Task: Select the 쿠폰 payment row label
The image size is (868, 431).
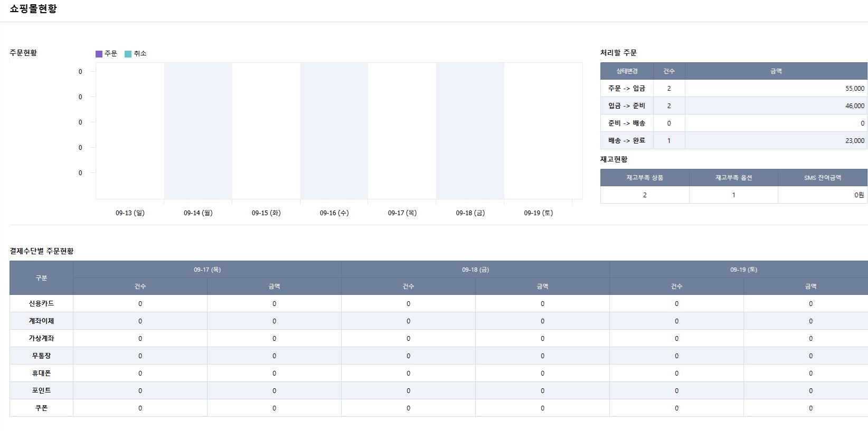Action: point(41,408)
